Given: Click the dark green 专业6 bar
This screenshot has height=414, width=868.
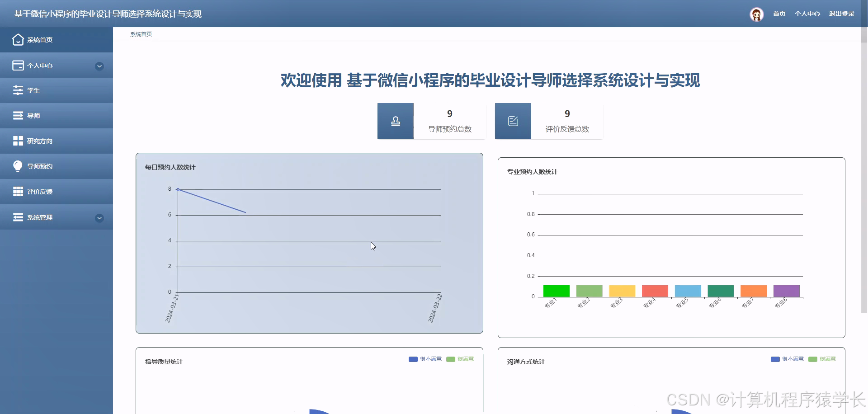Looking at the screenshot, I should pos(721,291).
